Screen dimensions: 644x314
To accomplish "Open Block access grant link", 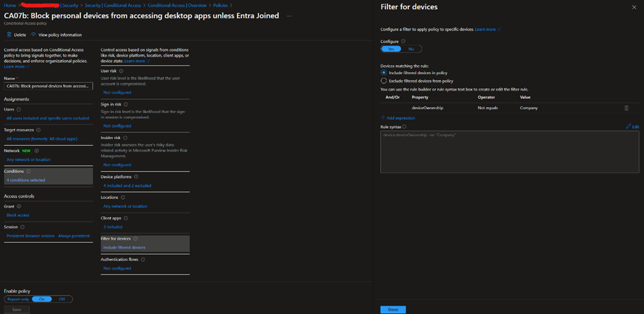I will click(18, 215).
